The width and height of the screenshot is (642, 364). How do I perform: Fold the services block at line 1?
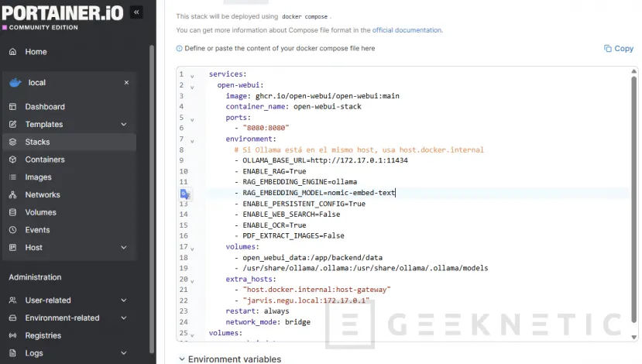click(192, 76)
